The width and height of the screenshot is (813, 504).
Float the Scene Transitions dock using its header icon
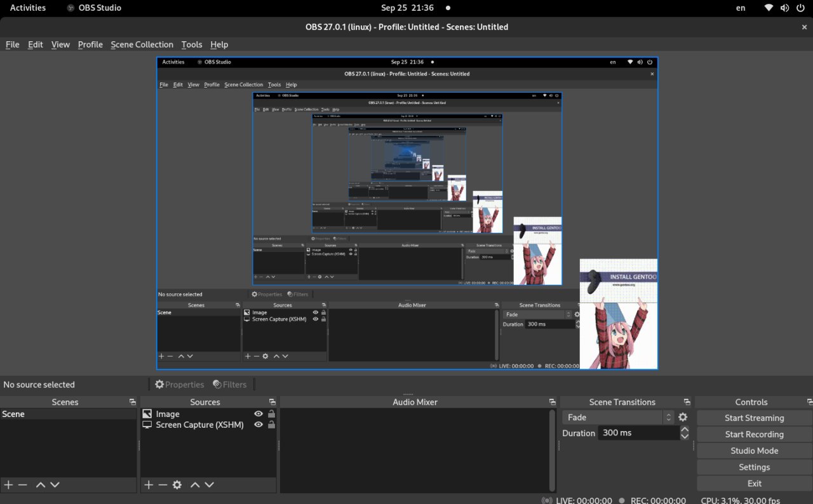(687, 402)
